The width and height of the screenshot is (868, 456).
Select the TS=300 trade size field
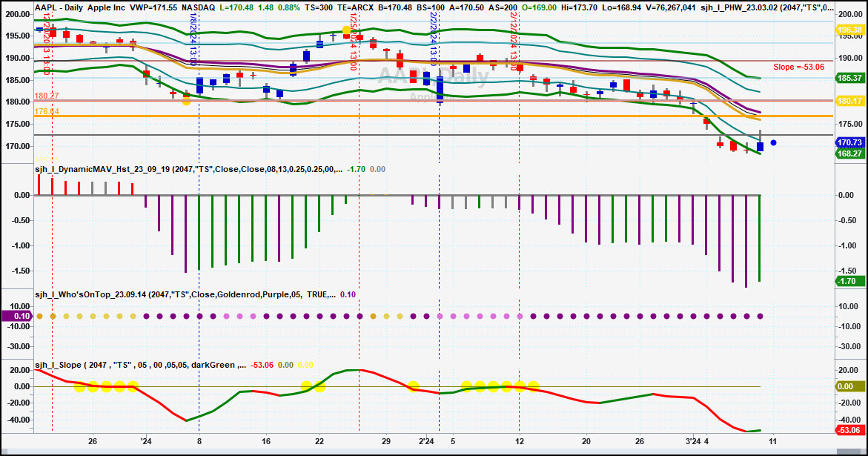(x=319, y=7)
